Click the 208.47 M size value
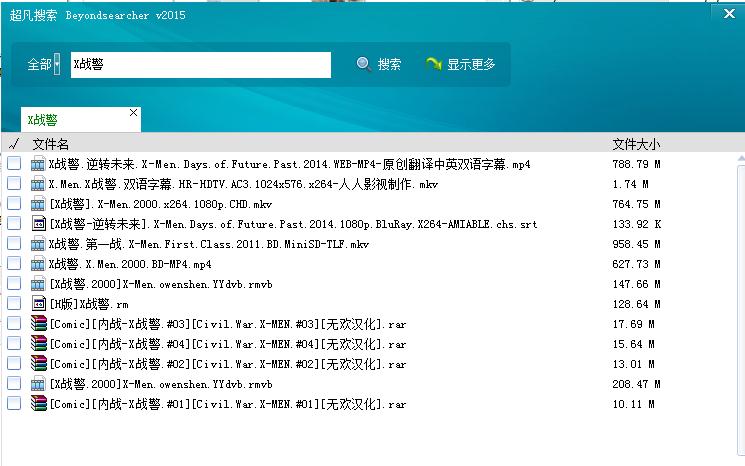745x466 pixels. click(636, 384)
